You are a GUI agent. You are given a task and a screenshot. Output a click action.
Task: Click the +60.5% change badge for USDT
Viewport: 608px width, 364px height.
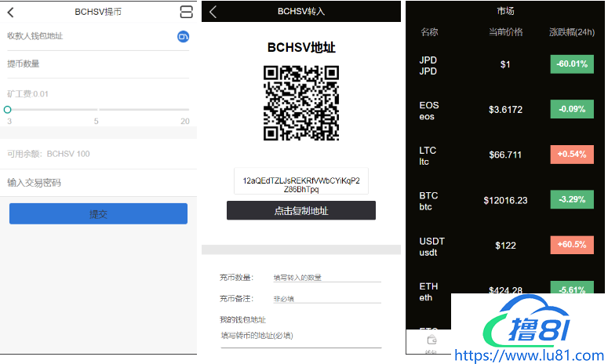click(572, 245)
